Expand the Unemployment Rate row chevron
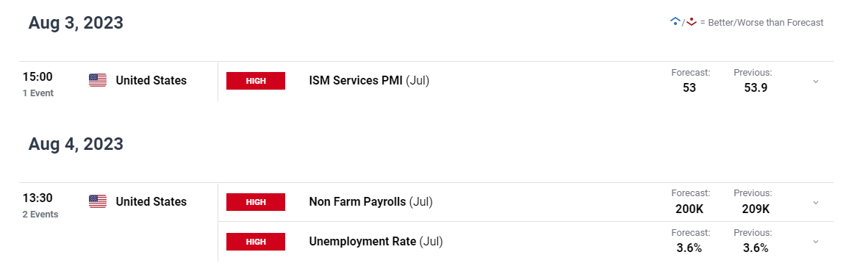The height and width of the screenshot is (277, 868). (x=815, y=242)
